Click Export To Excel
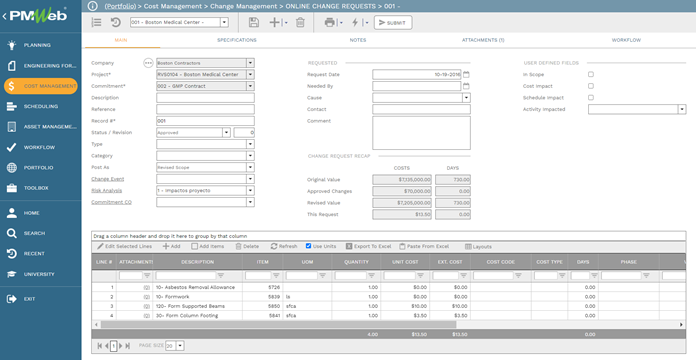This screenshot has height=360, width=696. pyautogui.click(x=368, y=246)
